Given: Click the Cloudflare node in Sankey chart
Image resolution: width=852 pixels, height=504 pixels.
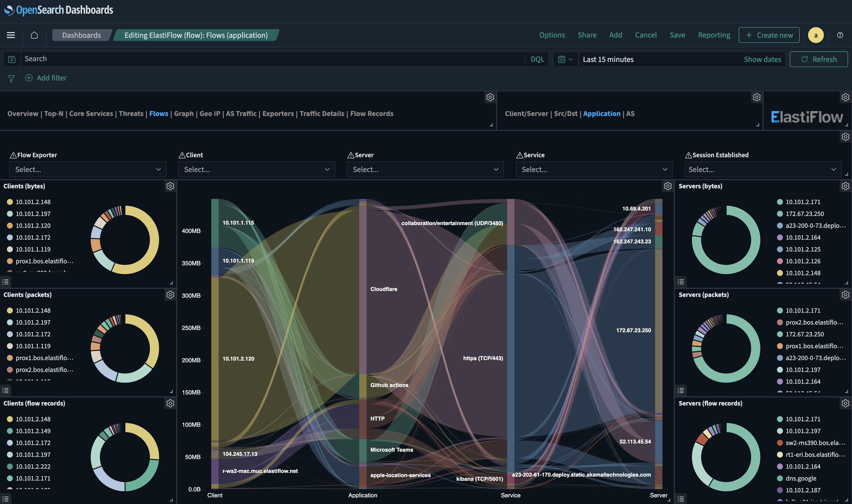Looking at the screenshot, I should 363,289.
